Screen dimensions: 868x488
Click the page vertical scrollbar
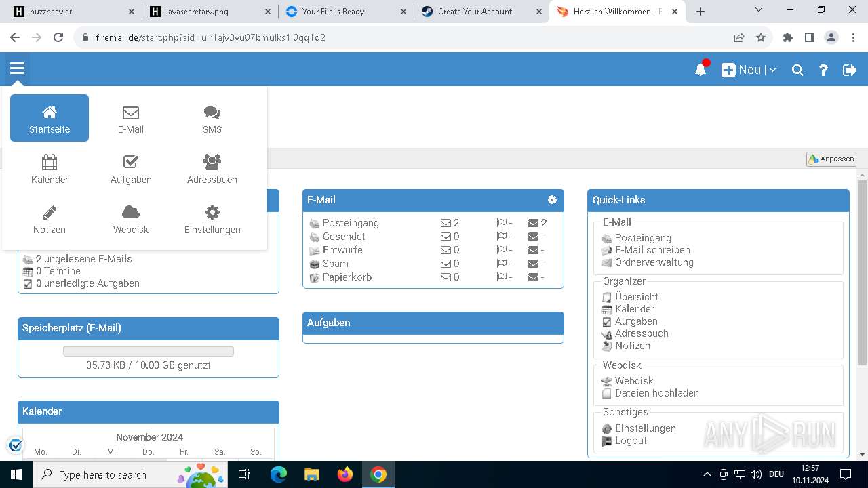coord(862,271)
